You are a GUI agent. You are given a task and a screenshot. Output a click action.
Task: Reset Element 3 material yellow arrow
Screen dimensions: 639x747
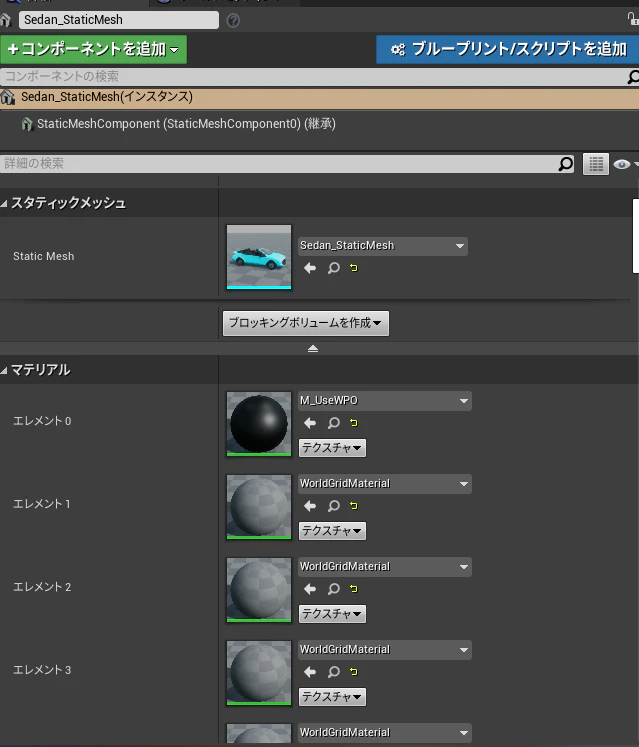click(x=354, y=672)
